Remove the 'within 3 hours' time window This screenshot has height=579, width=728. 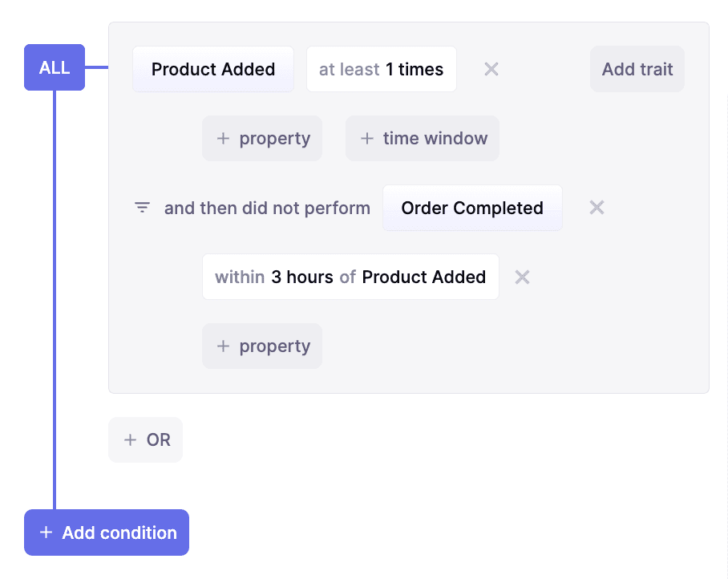pyautogui.click(x=522, y=277)
